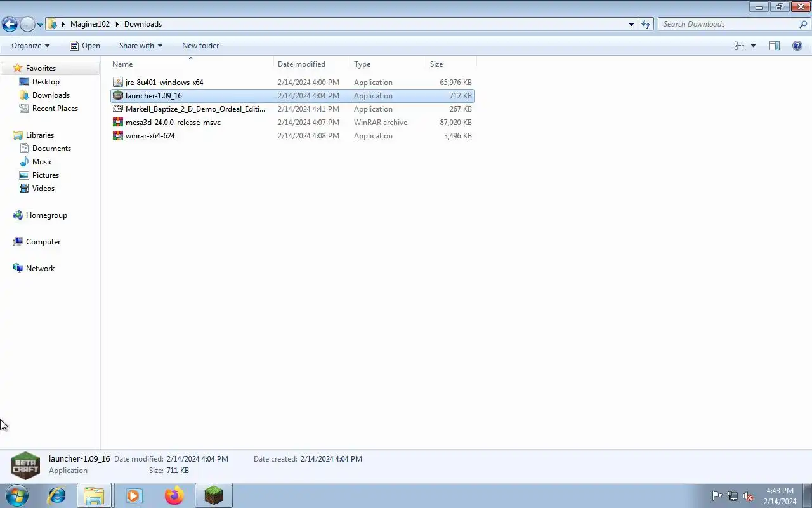Image resolution: width=812 pixels, height=508 pixels.
Task: Open the Windows Start menu
Action: click(16, 495)
